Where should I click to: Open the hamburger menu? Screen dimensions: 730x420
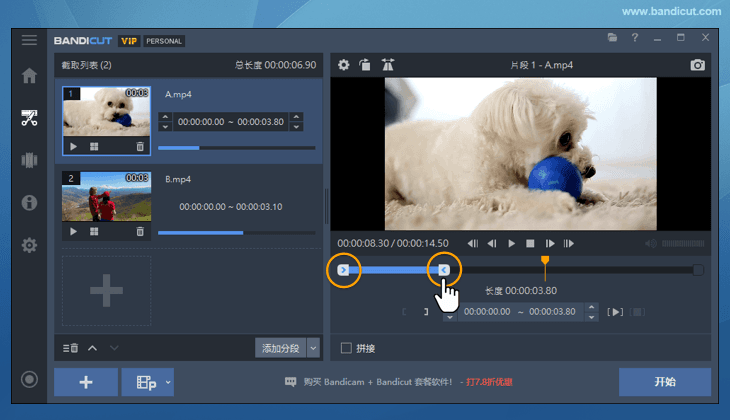coord(29,40)
